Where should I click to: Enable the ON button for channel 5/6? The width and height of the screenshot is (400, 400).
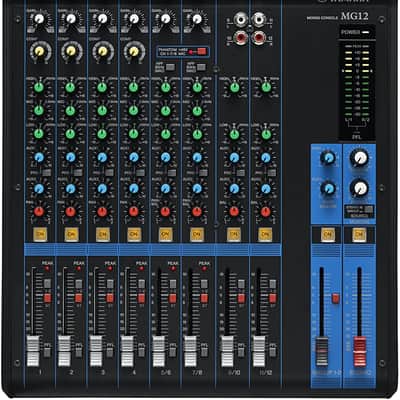point(166,235)
